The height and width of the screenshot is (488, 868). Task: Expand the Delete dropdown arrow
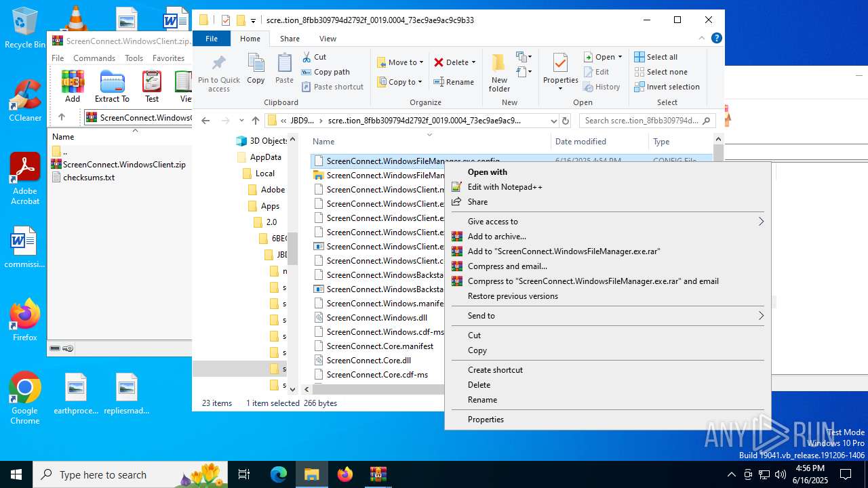coord(473,62)
